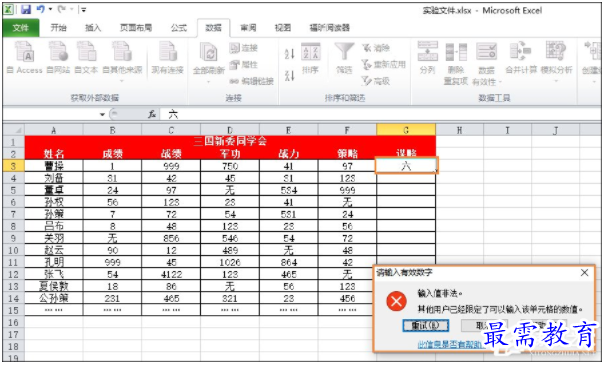The width and height of the screenshot is (605, 366).
Task: Click cell G3 containing 六
Action: [406, 166]
